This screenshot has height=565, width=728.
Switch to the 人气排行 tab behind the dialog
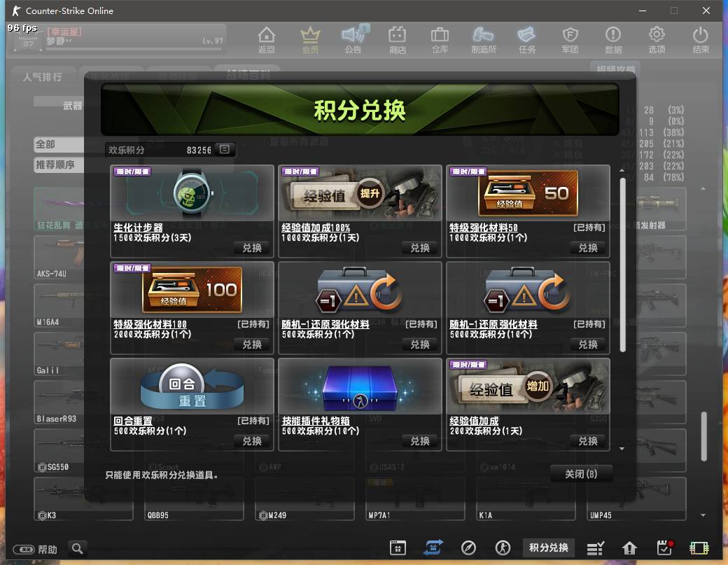coord(43,77)
